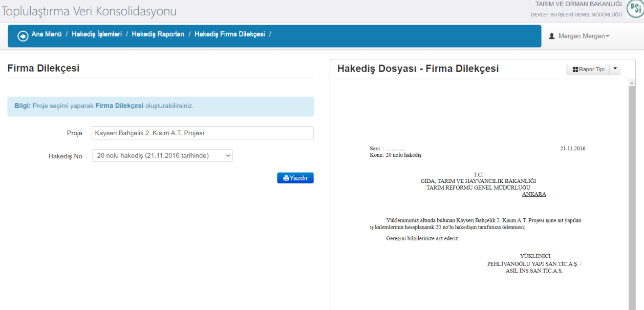Click the user silhouette icon

[552, 36]
